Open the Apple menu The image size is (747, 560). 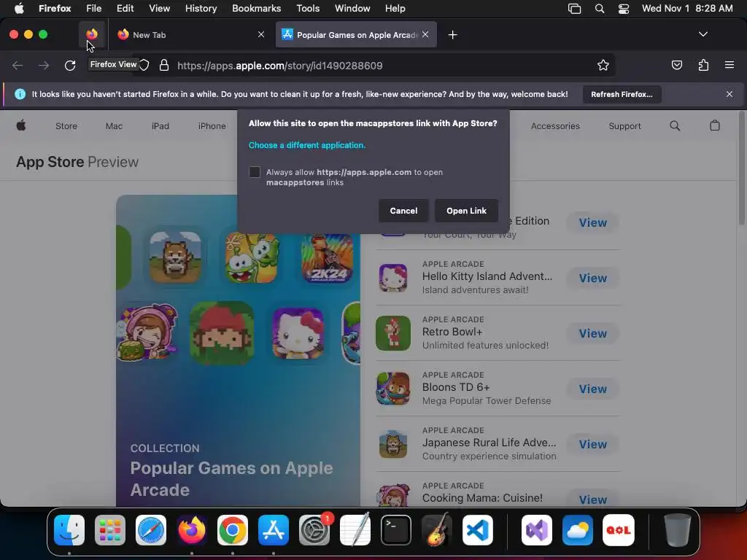tap(19, 9)
